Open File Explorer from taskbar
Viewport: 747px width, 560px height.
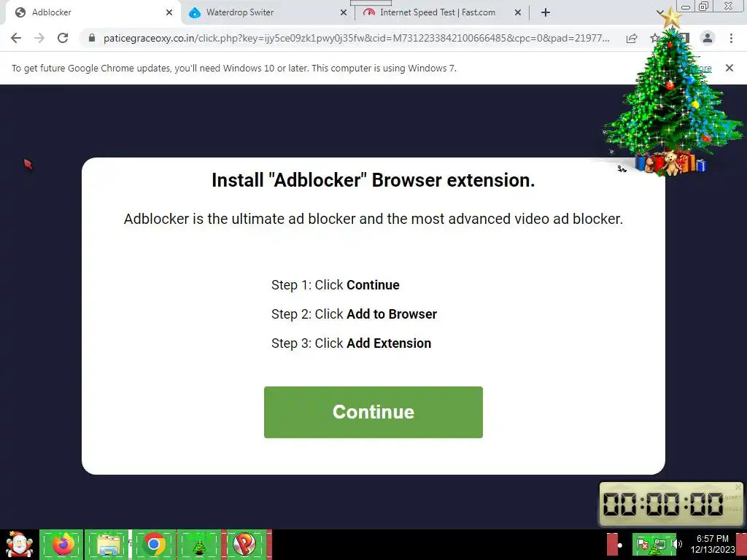(x=108, y=544)
